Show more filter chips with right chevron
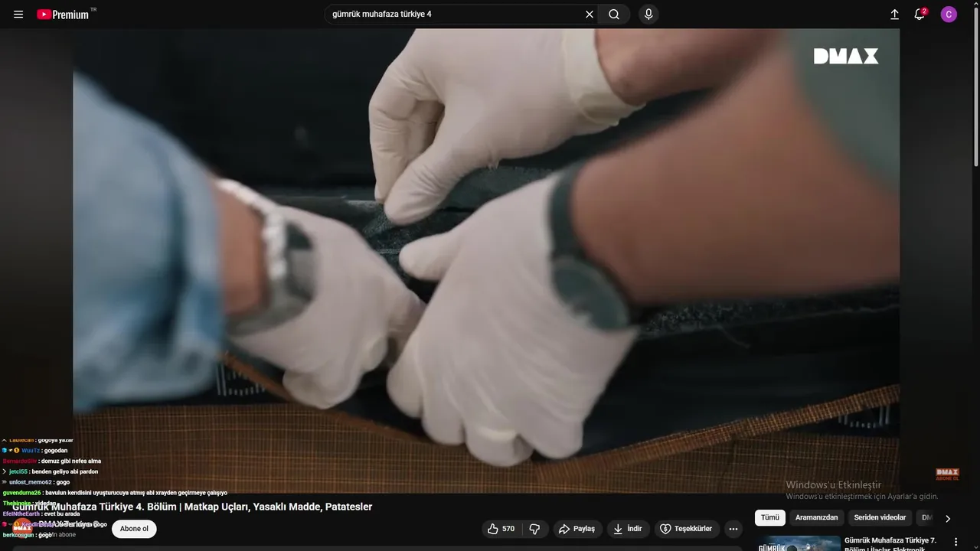980x551 pixels. tap(948, 518)
